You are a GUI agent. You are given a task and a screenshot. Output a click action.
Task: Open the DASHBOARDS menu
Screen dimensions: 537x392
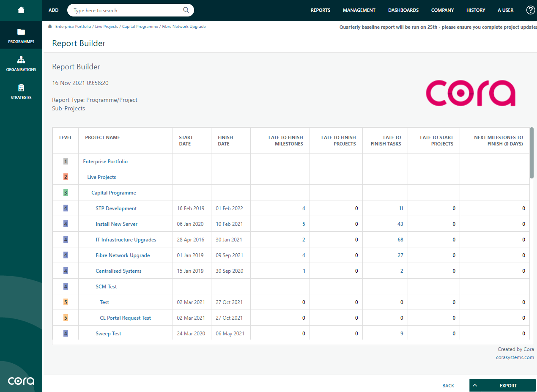403,10
